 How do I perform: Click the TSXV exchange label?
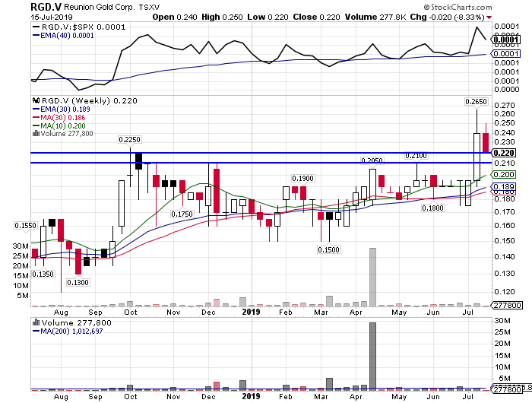[x=149, y=8]
